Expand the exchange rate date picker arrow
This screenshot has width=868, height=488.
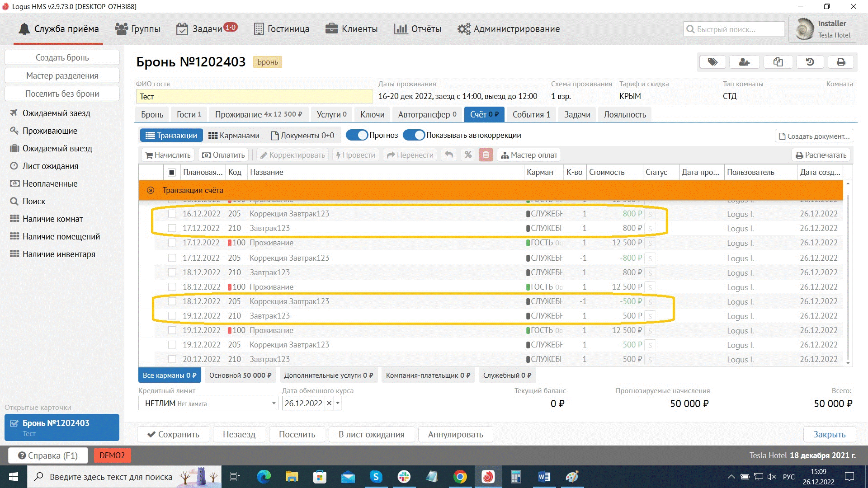[x=338, y=404]
